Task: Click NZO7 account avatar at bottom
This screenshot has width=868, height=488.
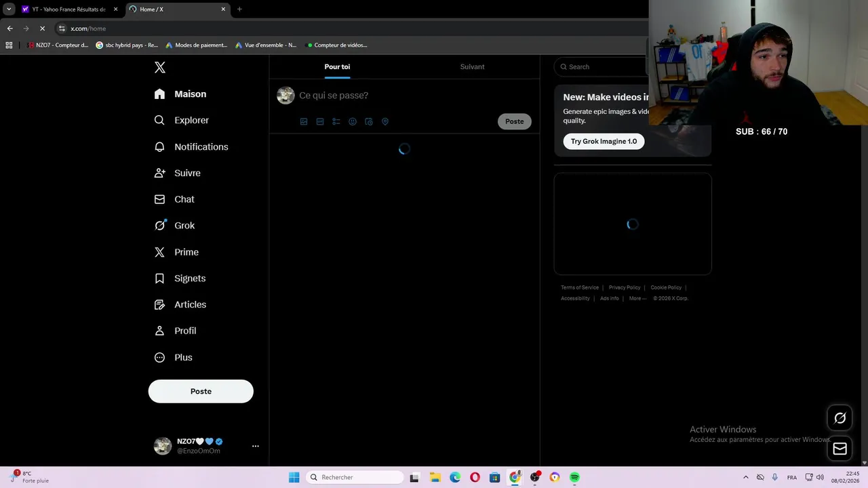Action: [x=163, y=446]
